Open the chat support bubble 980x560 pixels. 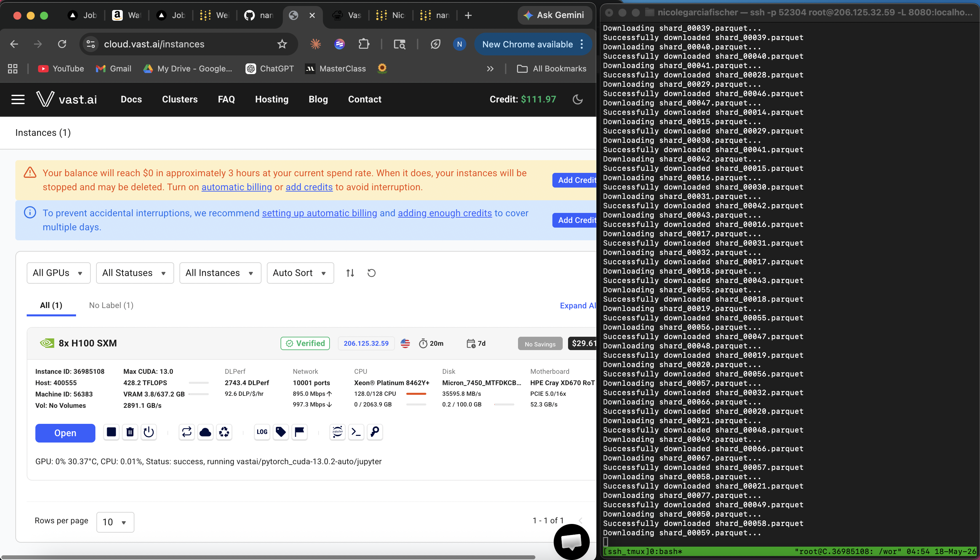(571, 542)
